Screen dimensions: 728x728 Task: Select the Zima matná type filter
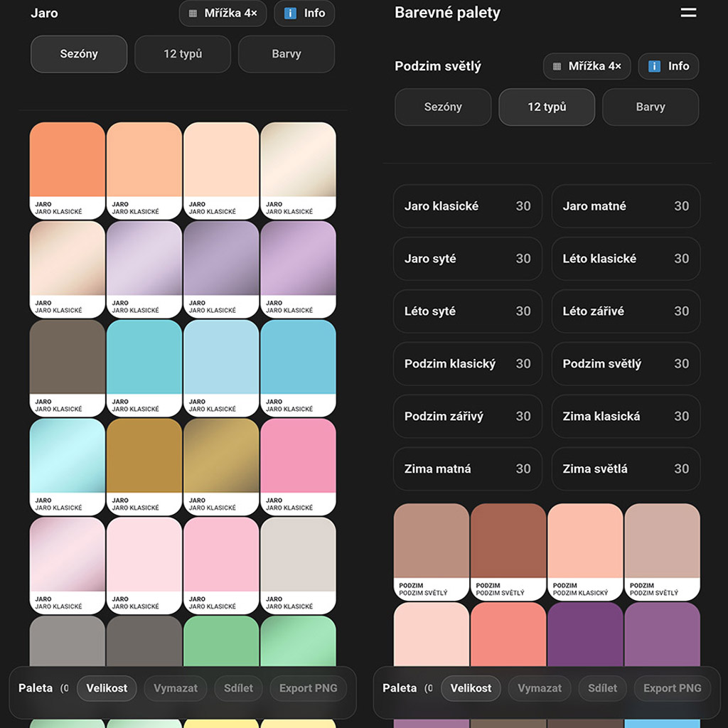click(467, 469)
